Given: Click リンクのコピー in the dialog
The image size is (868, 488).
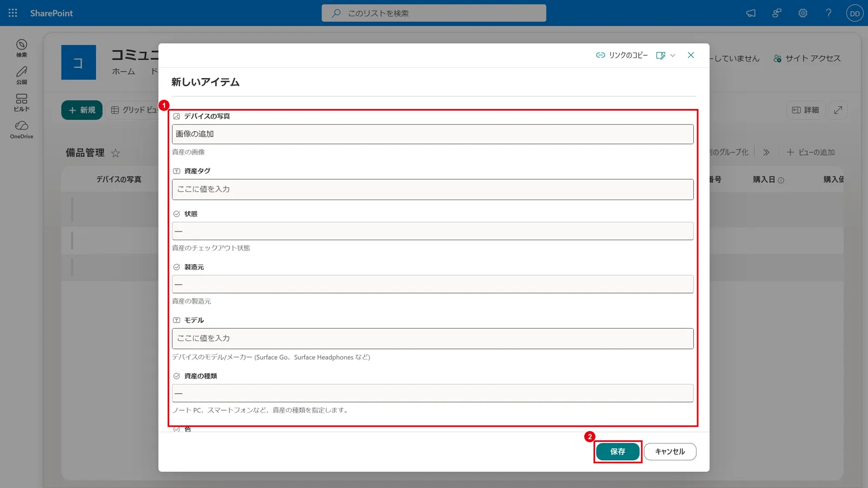Looking at the screenshot, I should click(x=622, y=55).
